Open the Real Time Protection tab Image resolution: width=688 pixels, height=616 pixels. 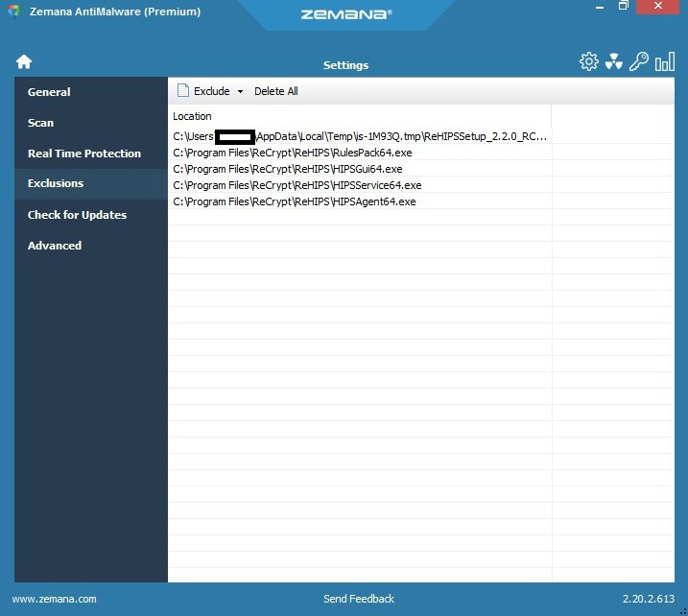(x=91, y=154)
